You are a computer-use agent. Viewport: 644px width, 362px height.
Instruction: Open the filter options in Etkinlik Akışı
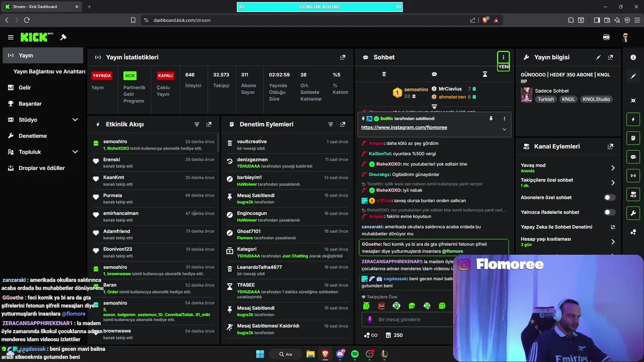(197, 124)
